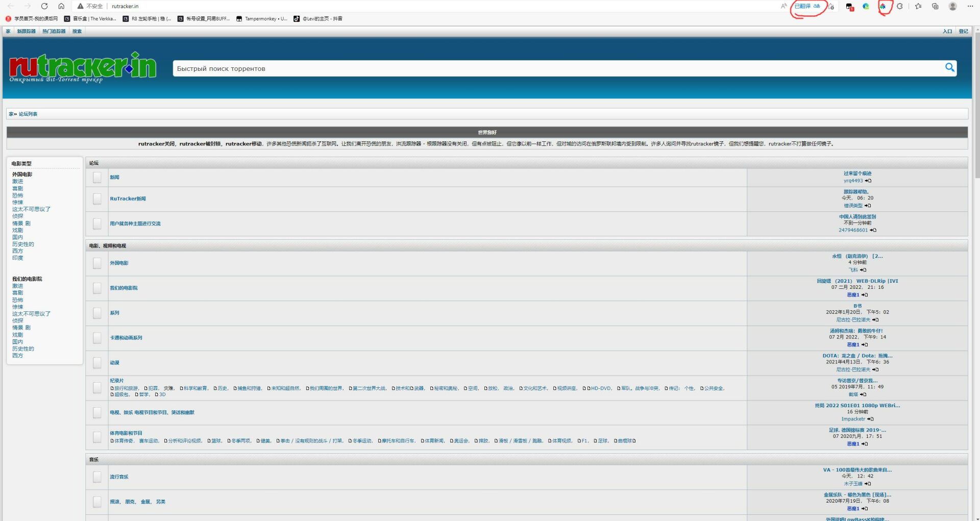
Task: Go to browser home page icon
Action: (61, 6)
